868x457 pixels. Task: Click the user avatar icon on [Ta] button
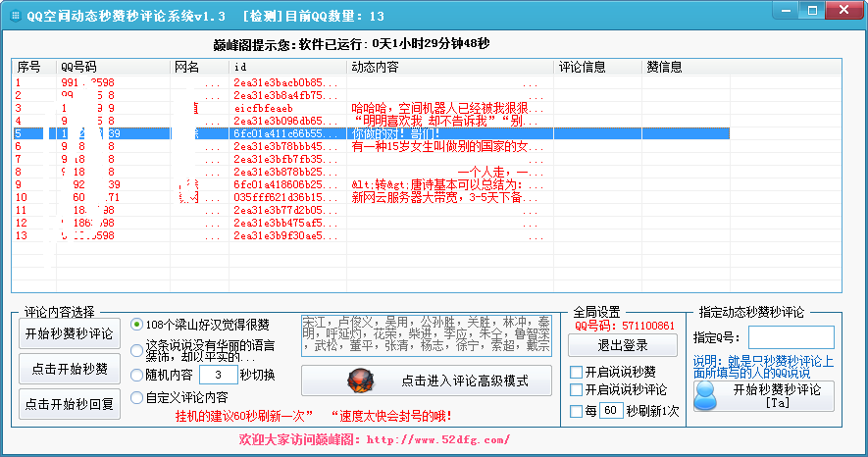point(707,394)
